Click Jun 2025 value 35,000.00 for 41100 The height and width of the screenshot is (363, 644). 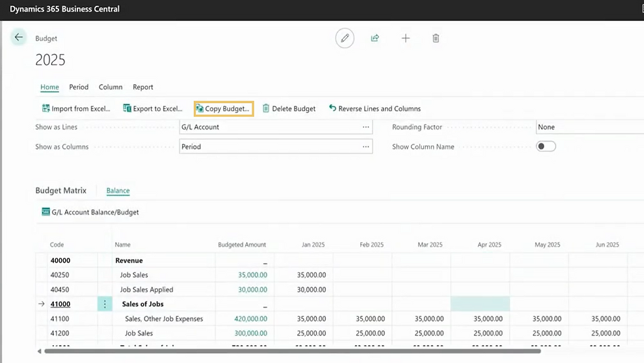pos(606,318)
